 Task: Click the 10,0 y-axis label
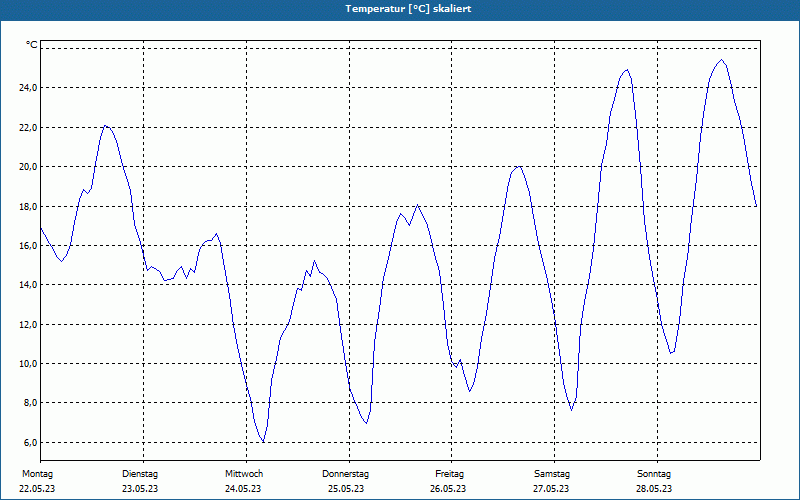(x=28, y=364)
